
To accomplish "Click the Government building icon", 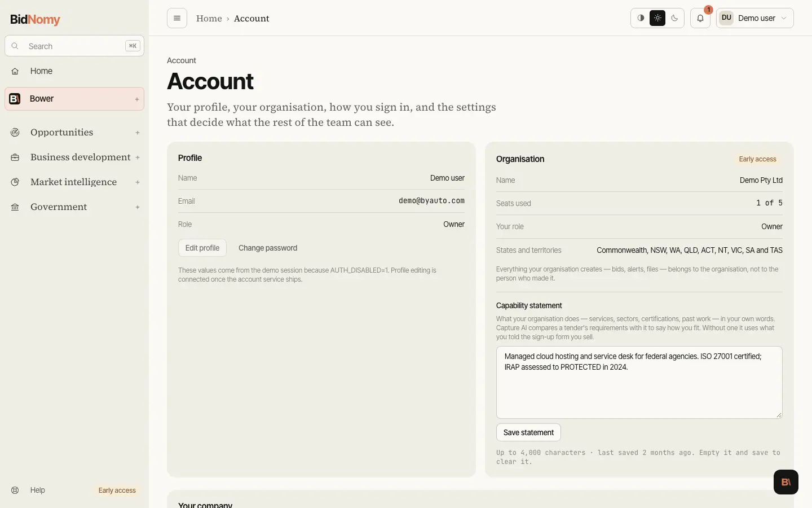I will pos(15,207).
